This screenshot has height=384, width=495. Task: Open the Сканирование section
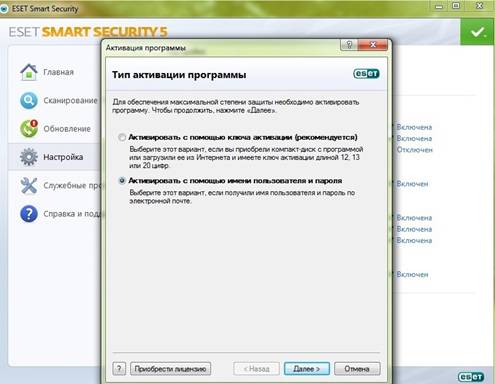tap(70, 100)
